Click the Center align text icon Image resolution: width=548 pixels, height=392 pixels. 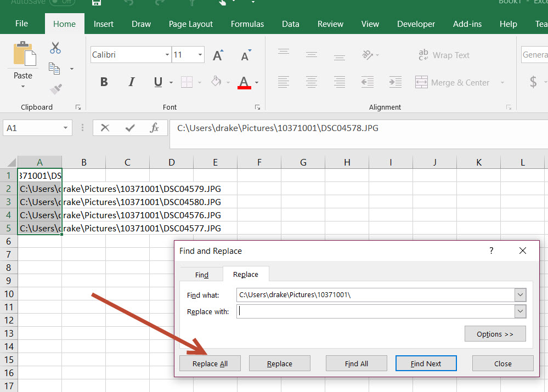tap(312, 82)
